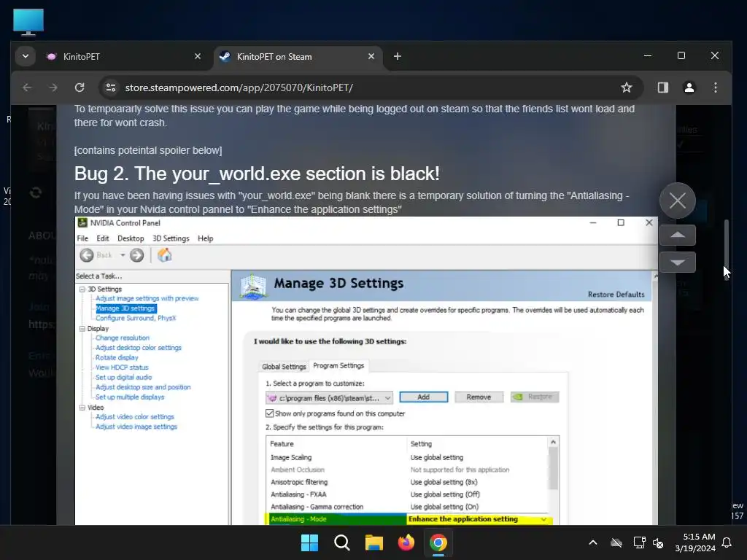Open the Help menu in NVIDIA Control Panel
Image resolution: width=747 pixels, height=560 pixels.
click(x=205, y=238)
